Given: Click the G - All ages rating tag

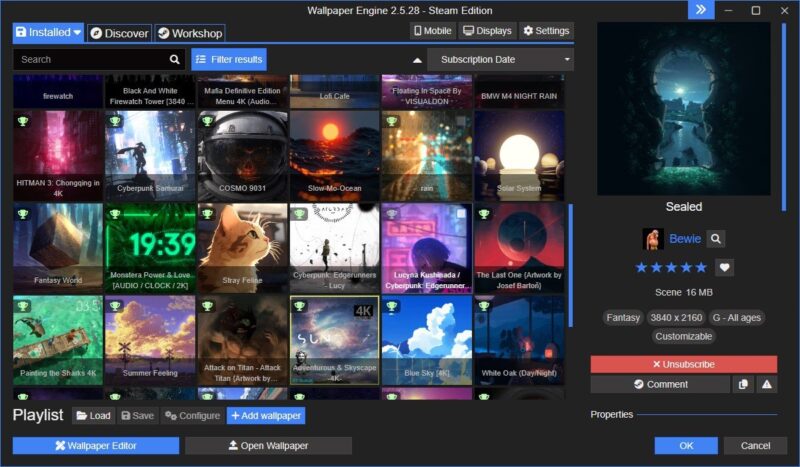Looking at the screenshot, I should (x=736, y=317).
